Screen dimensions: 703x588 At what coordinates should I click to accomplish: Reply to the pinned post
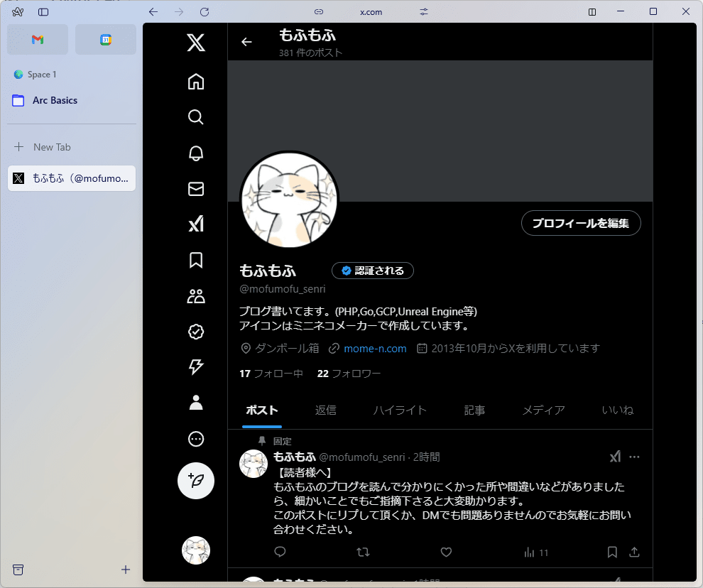pos(280,552)
